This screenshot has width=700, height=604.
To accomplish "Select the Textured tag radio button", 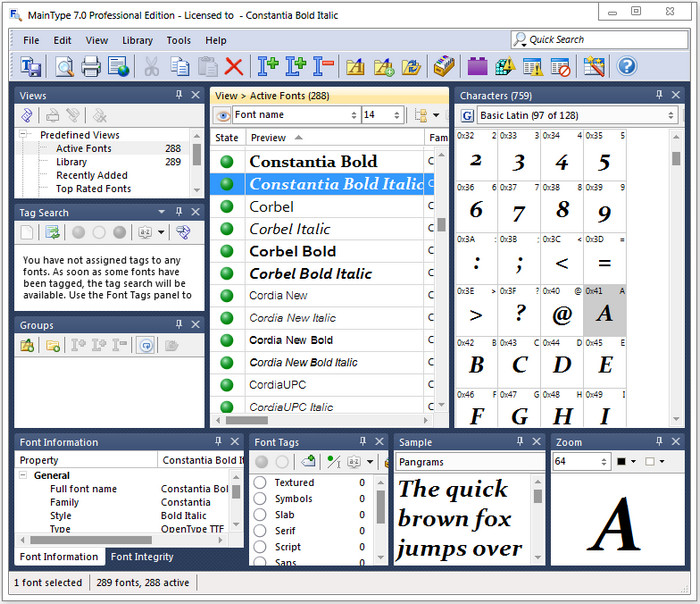I will pos(260,483).
